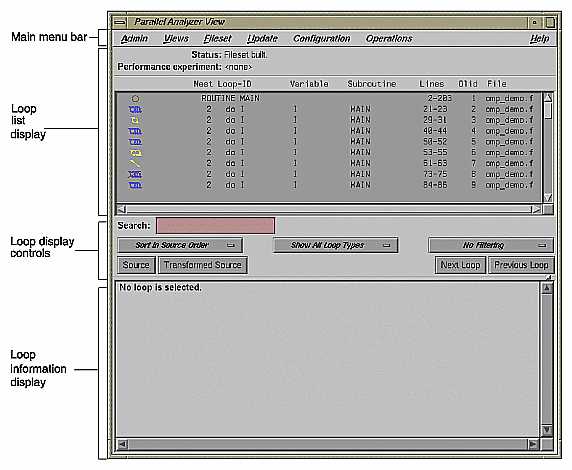Click inside the Search field
Viewport: 572px width, 470px height.
(215, 226)
